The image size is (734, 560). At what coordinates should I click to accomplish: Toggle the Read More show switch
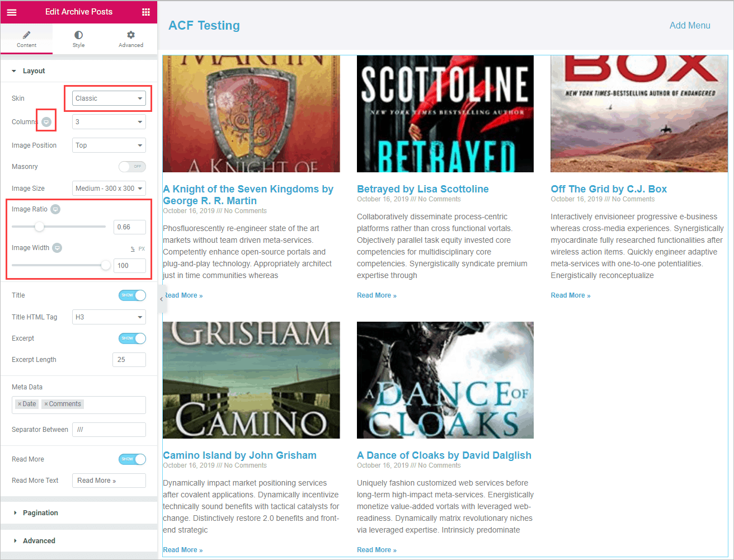coord(132,459)
